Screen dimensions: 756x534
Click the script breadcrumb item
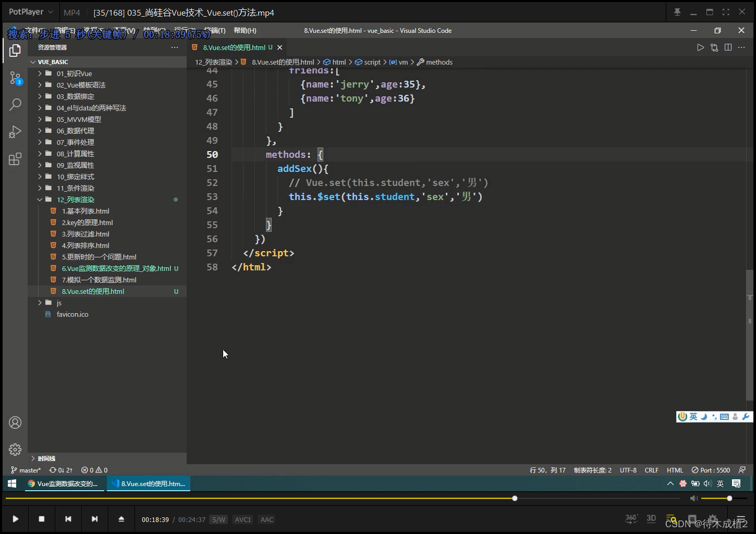point(368,62)
